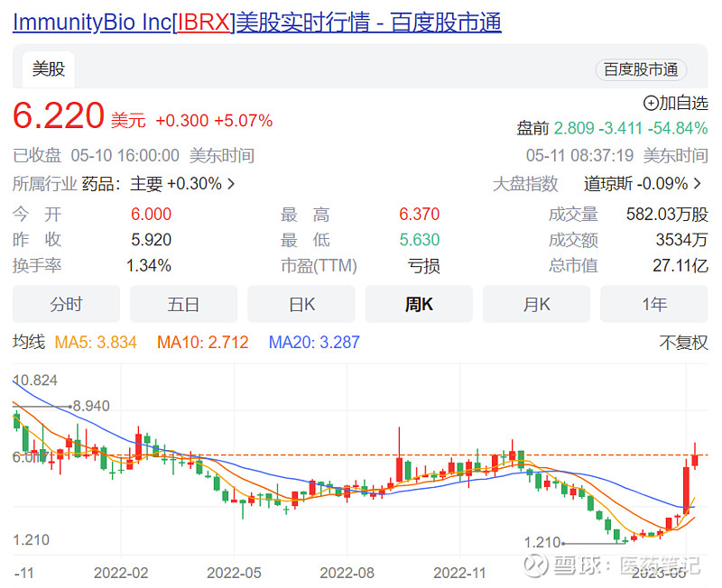
Task: Click the MA5: 3.834 indicator label
Action: (96, 343)
